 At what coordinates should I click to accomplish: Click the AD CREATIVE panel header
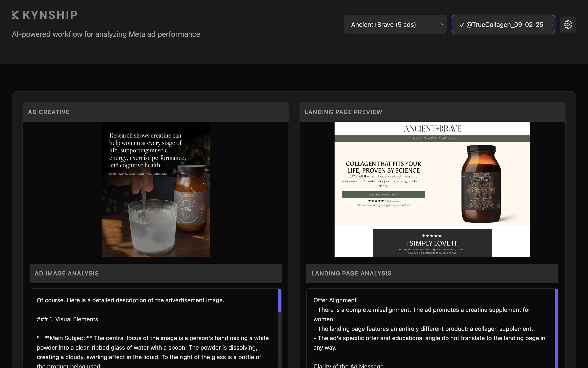coord(49,112)
